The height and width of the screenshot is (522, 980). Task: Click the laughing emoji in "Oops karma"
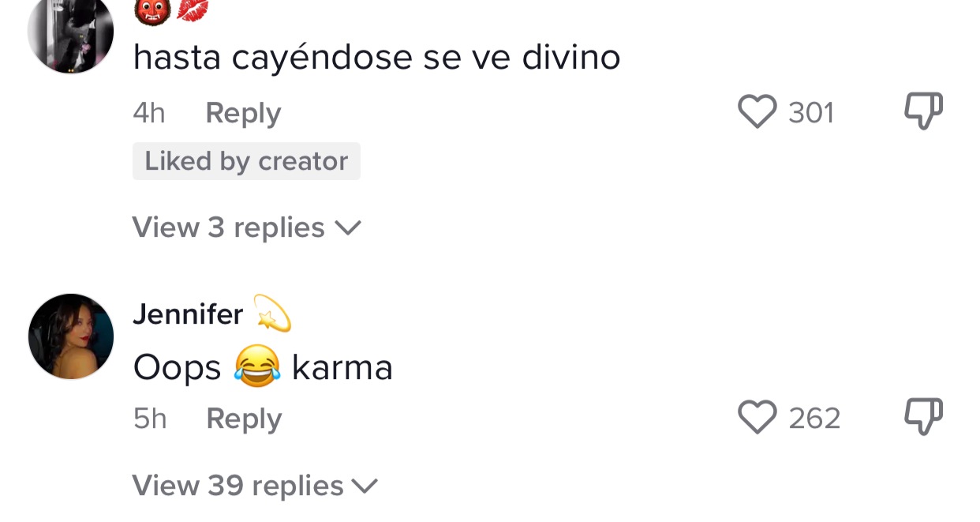257,366
